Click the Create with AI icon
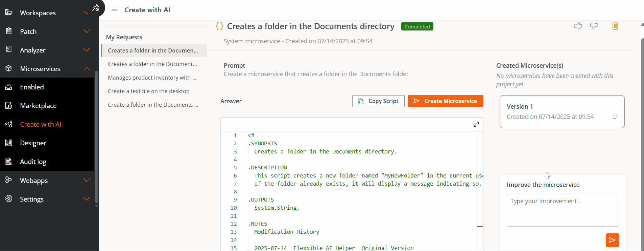This screenshot has height=251, width=644. pos(9,124)
